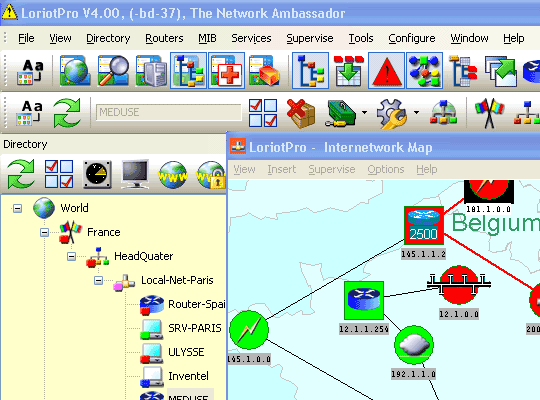Screen dimensions: 540x400
Task: Select World in directory tree
Action: click(x=74, y=208)
